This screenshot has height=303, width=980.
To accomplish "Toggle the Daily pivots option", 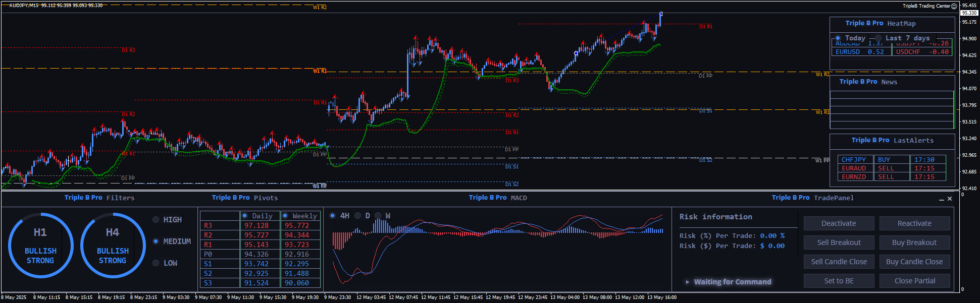I will (x=245, y=216).
